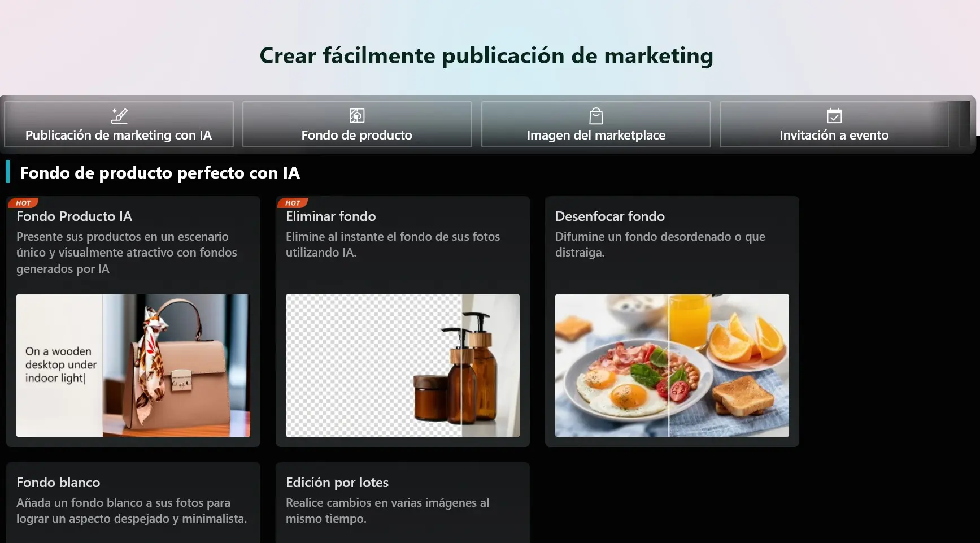Click the heading Crear fácilmente publicación de marketing
Viewport: 980px width, 543px height.
(486, 56)
